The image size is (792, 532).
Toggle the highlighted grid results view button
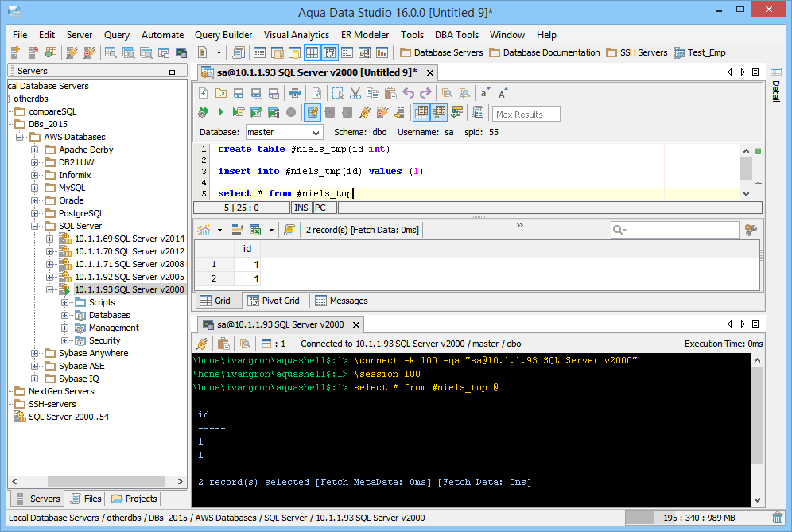tap(421, 112)
